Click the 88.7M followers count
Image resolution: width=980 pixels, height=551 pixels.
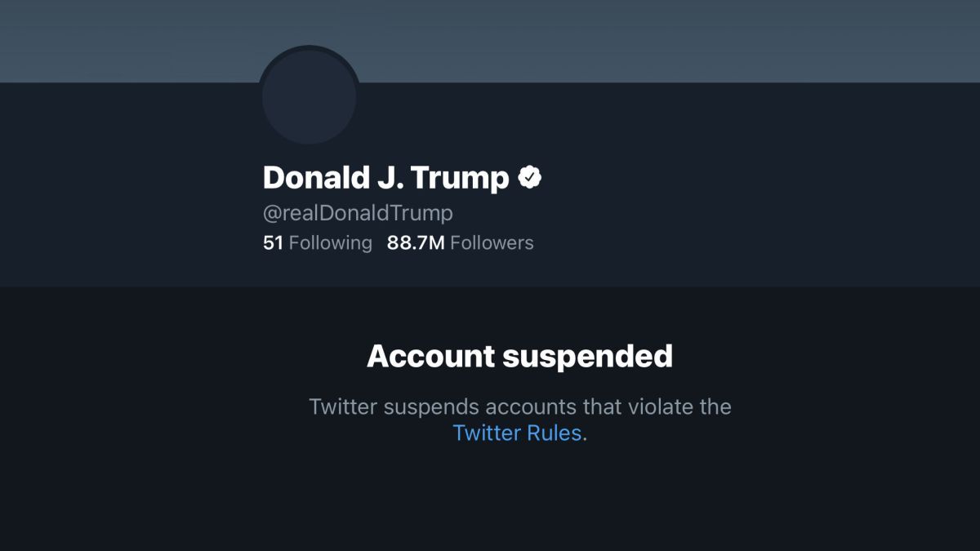pos(416,242)
